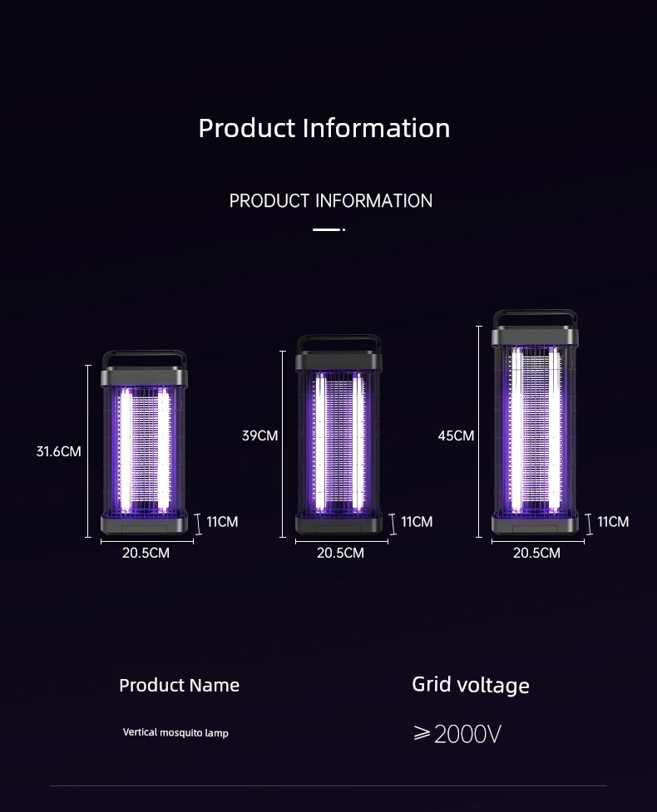Image resolution: width=657 pixels, height=812 pixels.
Task: Click the 20.5CM width under middle lamp
Action: [340, 553]
